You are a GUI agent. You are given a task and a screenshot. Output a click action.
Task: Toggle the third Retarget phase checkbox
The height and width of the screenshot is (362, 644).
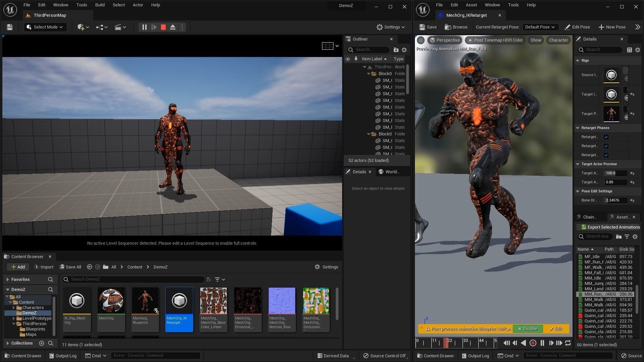click(x=606, y=155)
